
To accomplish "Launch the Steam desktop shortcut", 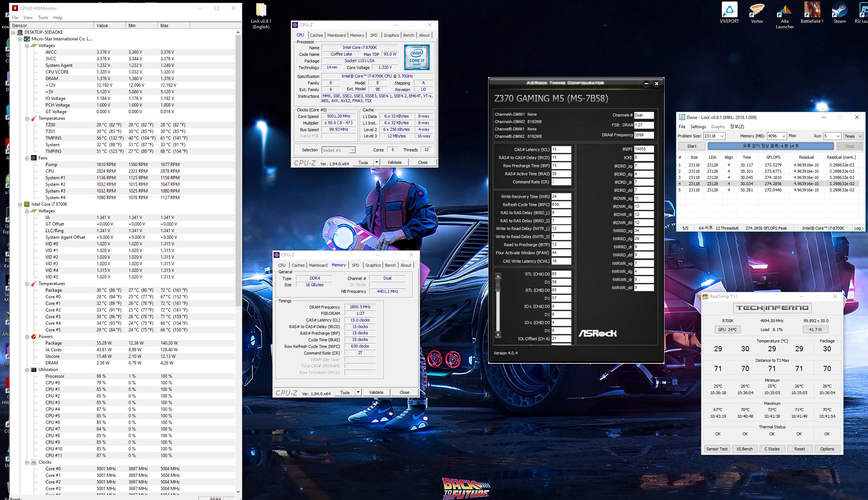I will click(x=839, y=10).
